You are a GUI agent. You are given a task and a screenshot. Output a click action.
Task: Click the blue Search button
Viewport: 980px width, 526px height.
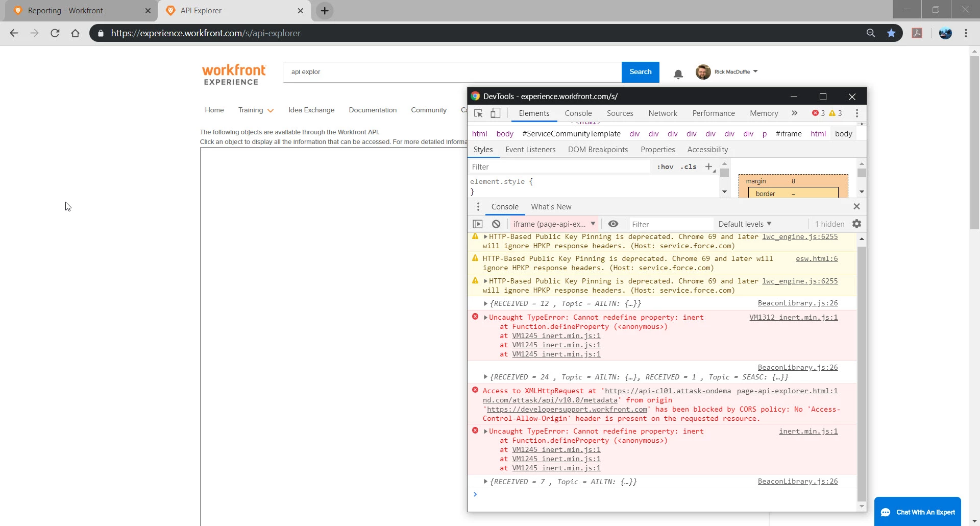coord(640,72)
